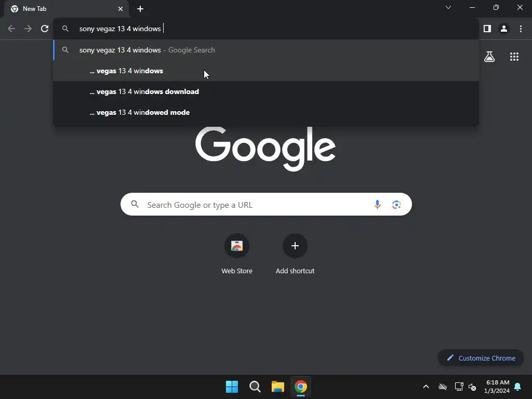Screen dimensions: 532x399
Task: Reload the current page
Action: click(45, 29)
